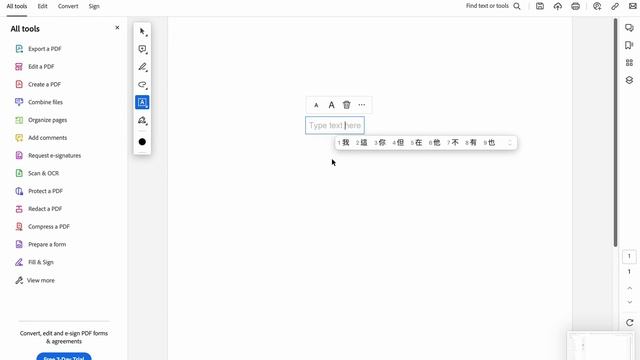Click View more tools

point(35,280)
